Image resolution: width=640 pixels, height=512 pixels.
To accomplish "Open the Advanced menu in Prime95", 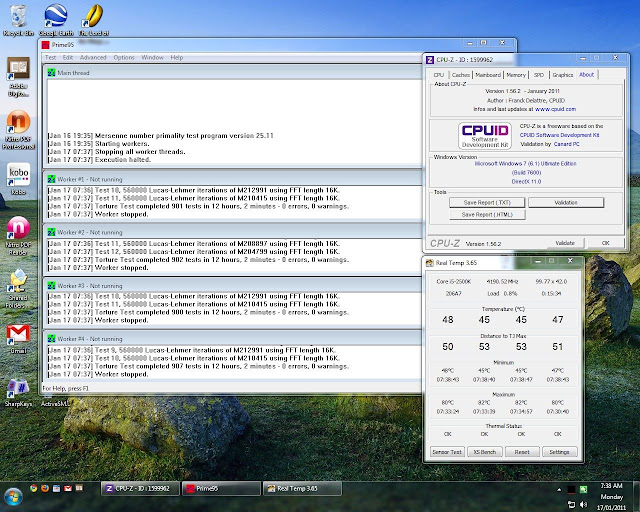I will [93, 58].
